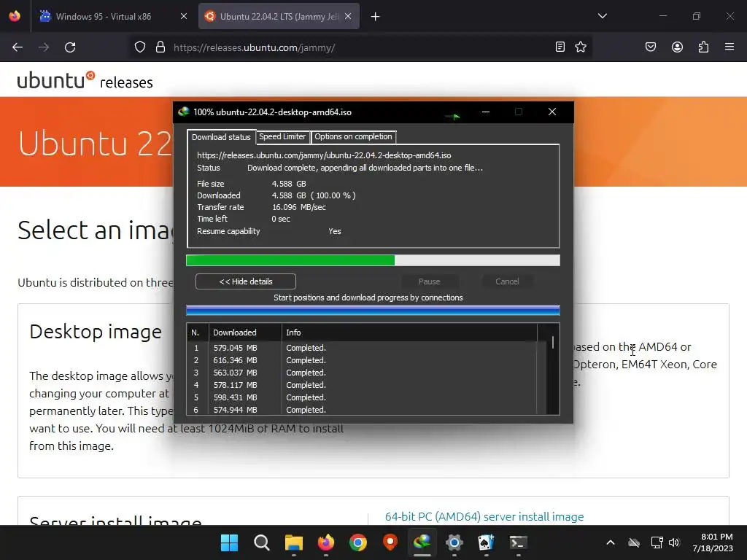Click the Firefox taskbar icon
Viewport: 747px width, 560px height.
[x=326, y=542]
